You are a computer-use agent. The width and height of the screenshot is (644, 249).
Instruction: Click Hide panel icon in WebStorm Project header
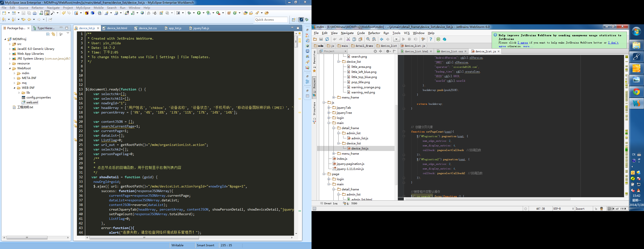click(x=395, y=51)
